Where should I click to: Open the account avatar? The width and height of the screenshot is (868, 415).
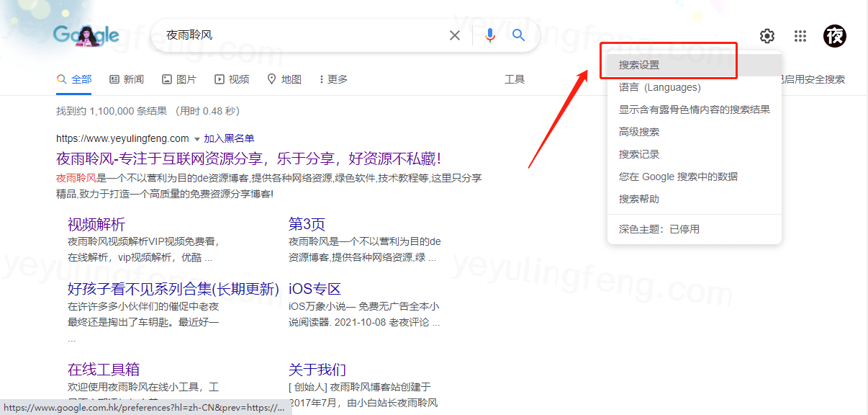coord(835,36)
